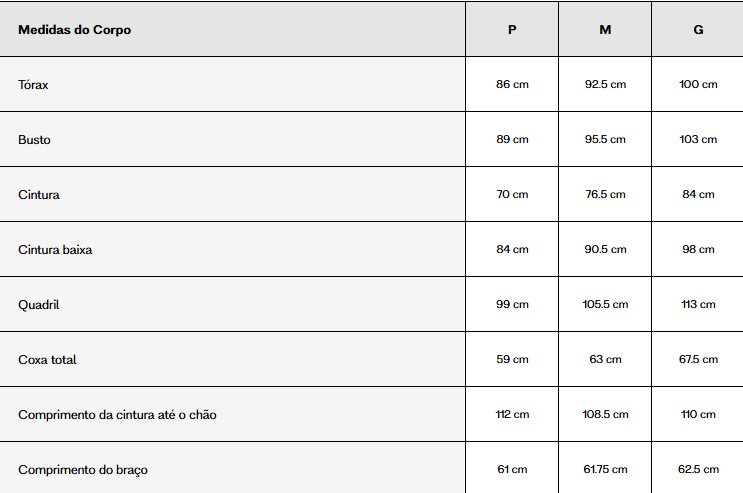
Task: Select the 113 cm Quadril G cell
Action: click(x=698, y=304)
